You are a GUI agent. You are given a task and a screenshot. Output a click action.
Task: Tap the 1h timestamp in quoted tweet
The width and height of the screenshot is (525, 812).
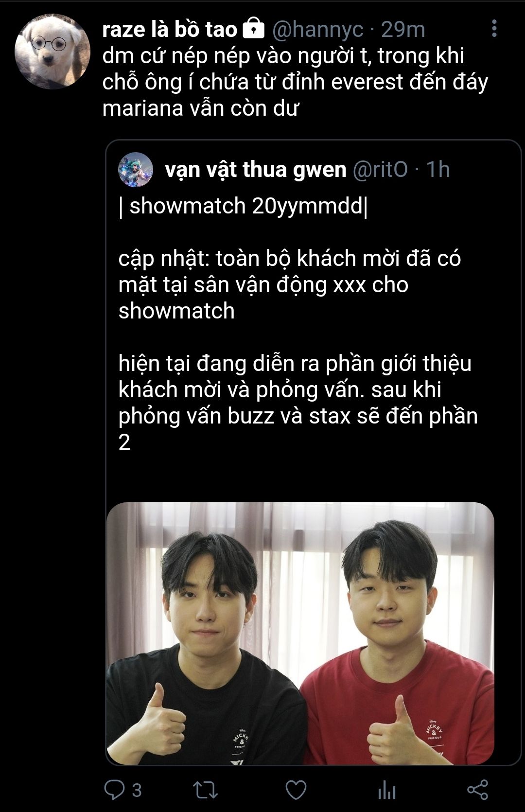(438, 170)
